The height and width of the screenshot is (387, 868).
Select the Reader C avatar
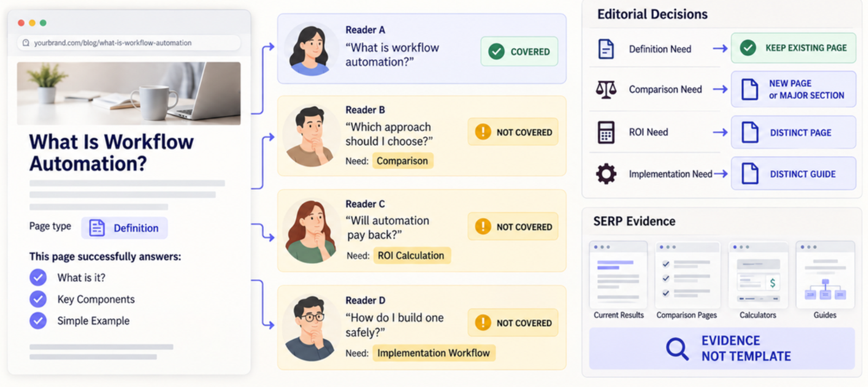[x=310, y=231]
